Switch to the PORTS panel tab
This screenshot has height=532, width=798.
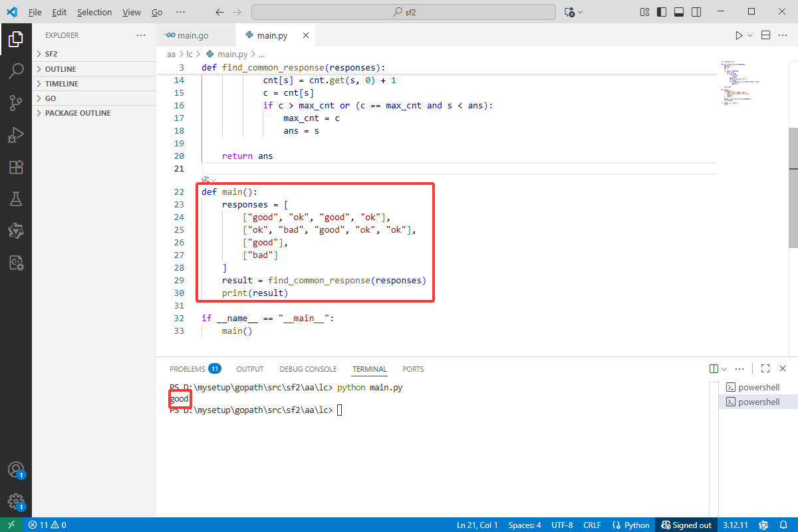click(413, 368)
